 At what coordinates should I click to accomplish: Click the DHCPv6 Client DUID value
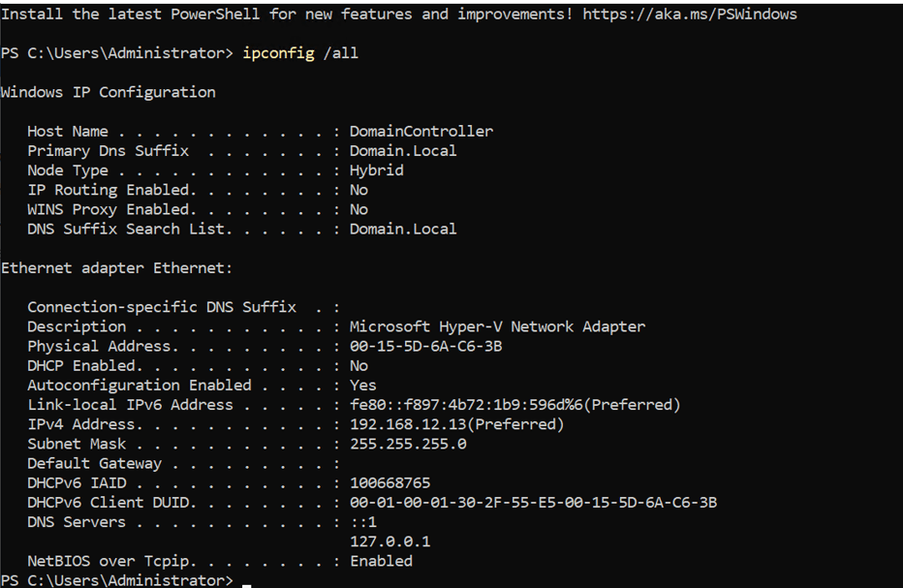pos(533,503)
